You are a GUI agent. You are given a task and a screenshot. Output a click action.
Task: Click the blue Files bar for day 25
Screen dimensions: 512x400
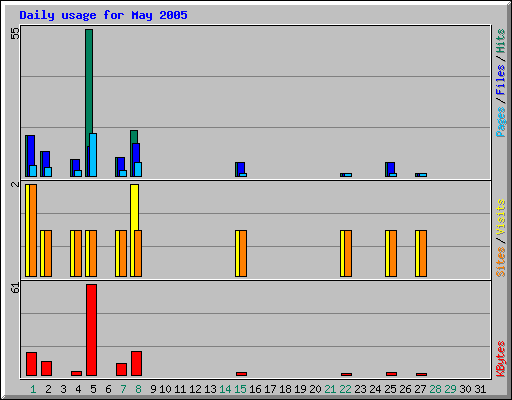tap(391, 168)
